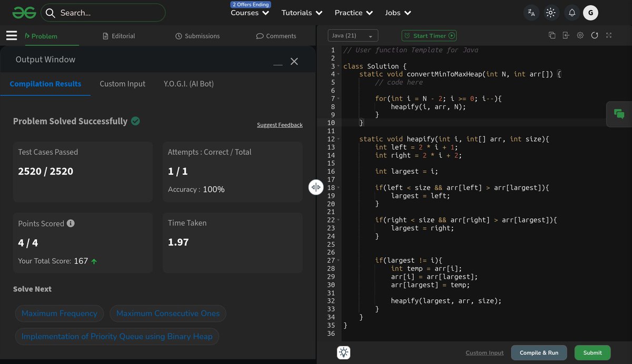Open the hamburger sidebar menu

12,35
